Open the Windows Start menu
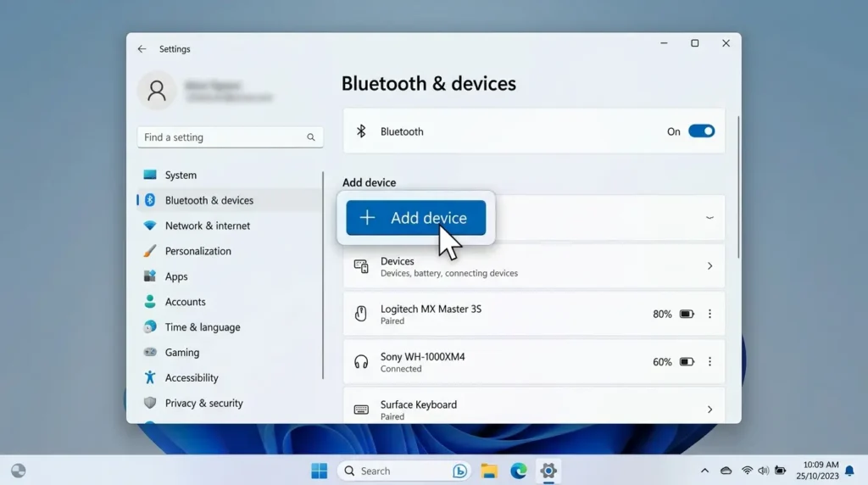Image resolution: width=868 pixels, height=485 pixels. click(320, 471)
